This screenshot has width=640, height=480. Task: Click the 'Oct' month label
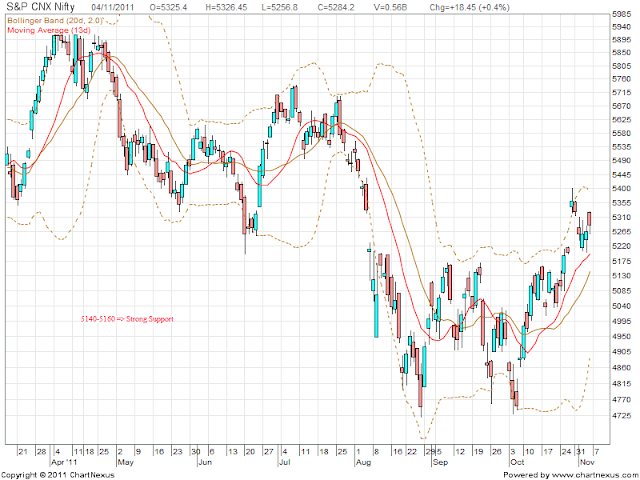pos(517,462)
